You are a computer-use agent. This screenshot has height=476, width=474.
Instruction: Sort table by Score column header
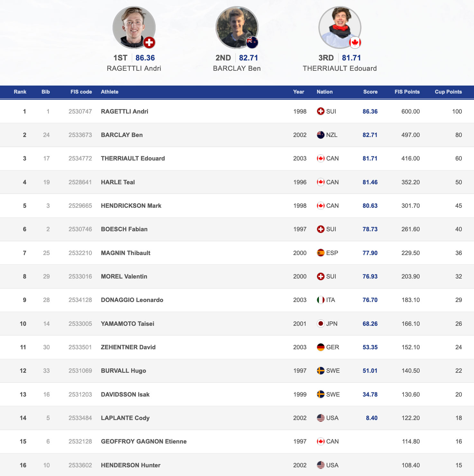click(370, 92)
